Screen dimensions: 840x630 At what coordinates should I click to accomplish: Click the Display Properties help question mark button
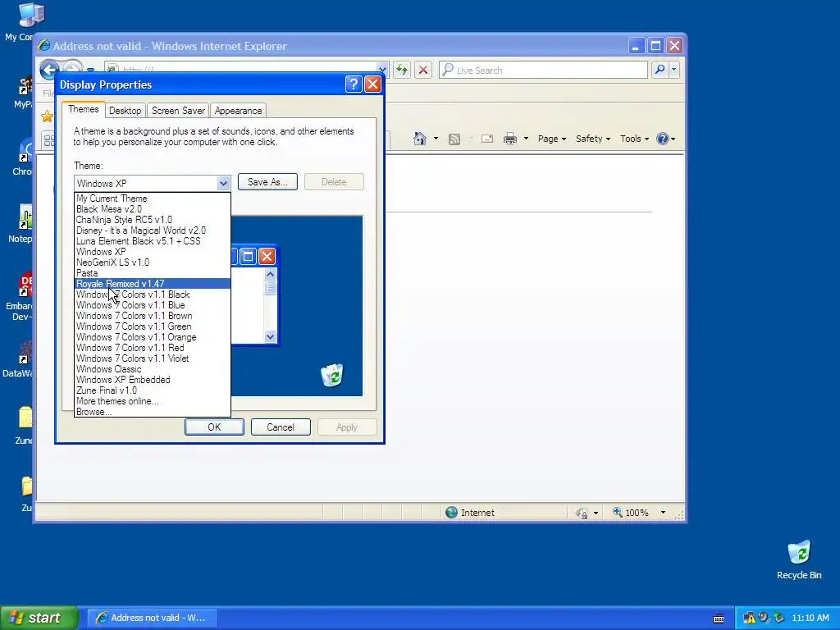(x=354, y=84)
